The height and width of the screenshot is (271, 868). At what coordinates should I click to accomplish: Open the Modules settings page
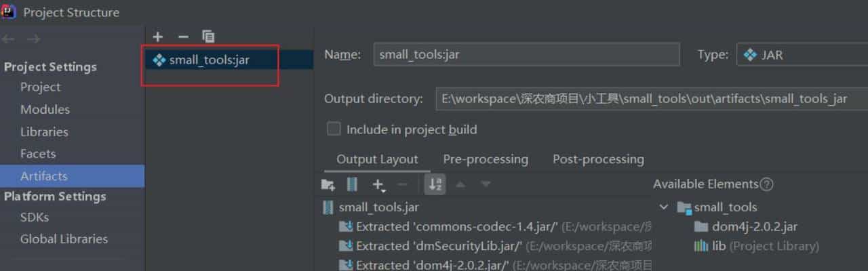click(45, 109)
